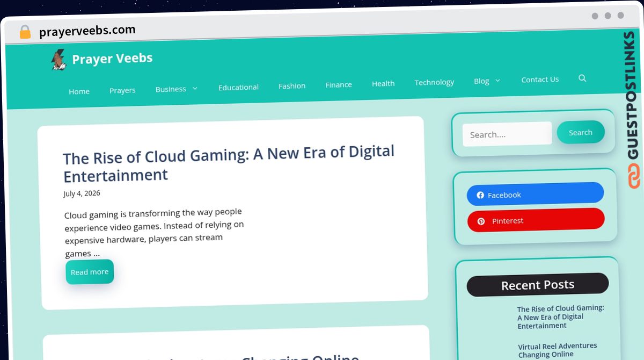
Task: Click the prayerveebs.com address text
Action: coord(87,31)
